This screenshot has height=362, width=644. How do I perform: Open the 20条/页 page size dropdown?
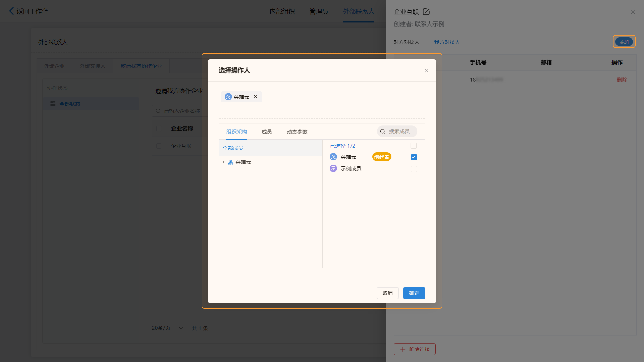pos(168,328)
